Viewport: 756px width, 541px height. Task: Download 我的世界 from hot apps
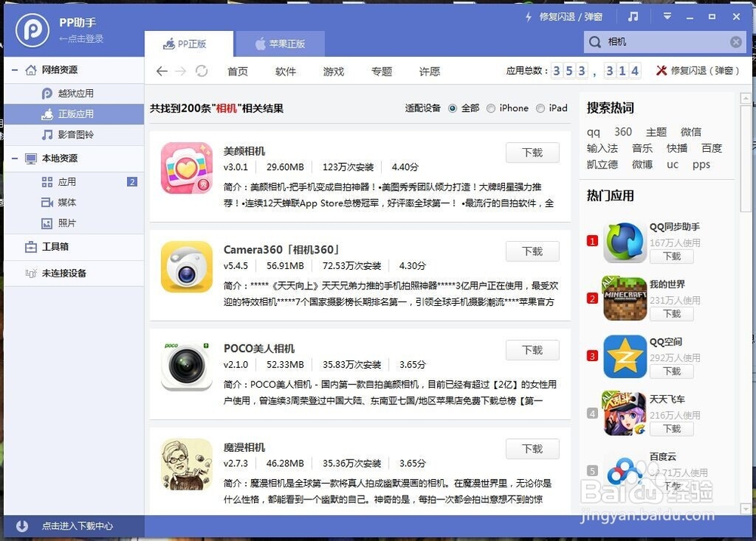click(671, 314)
